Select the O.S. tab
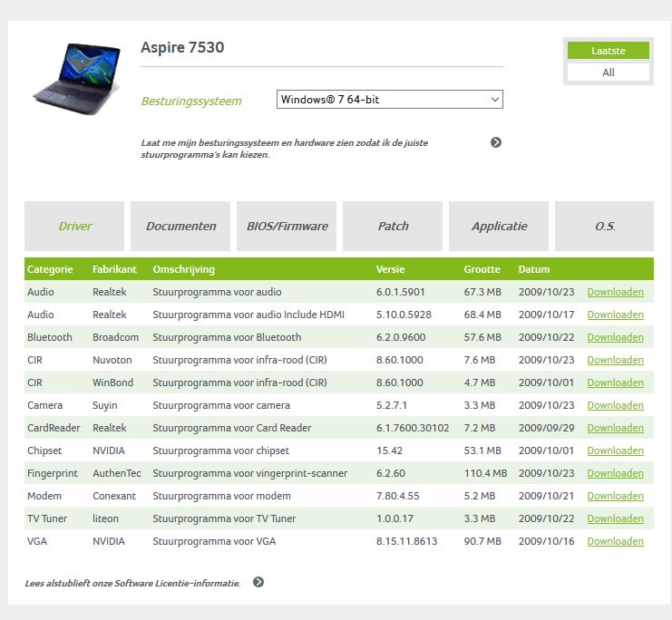Image resolution: width=672 pixels, height=620 pixels. click(x=605, y=227)
